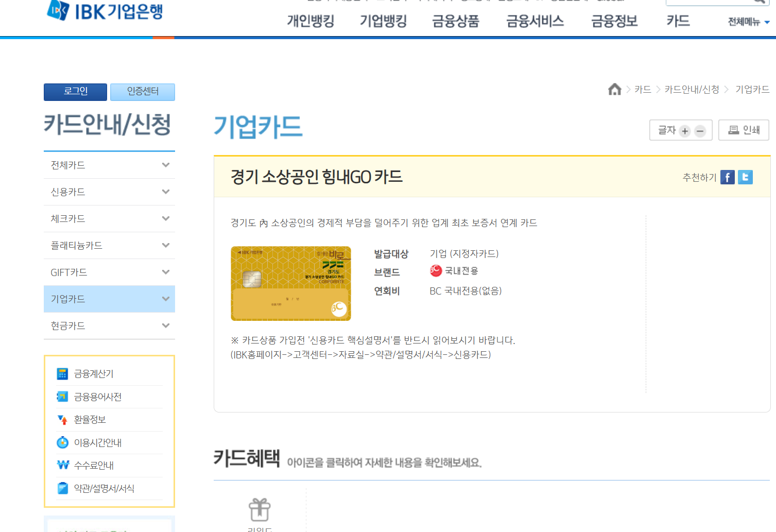Share on Facebook icon
This screenshot has width=776, height=532.
727,177
